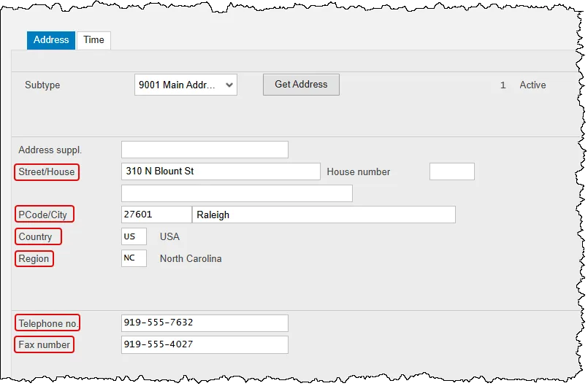Click the Address suppl. input field
The image size is (588, 386).
[x=205, y=150]
